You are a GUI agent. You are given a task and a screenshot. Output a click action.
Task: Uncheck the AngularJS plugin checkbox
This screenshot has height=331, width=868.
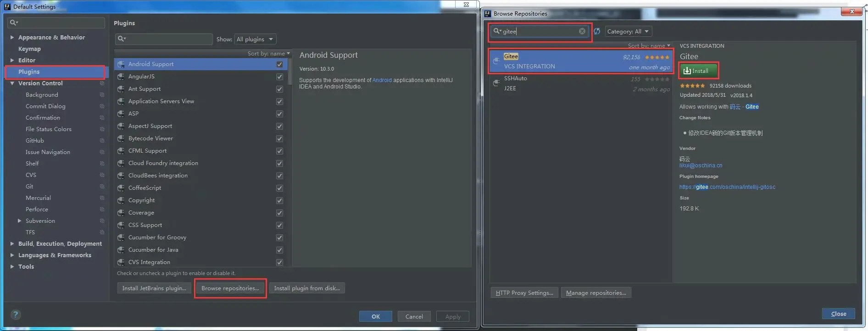pyautogui.click(x=279, y=77)
